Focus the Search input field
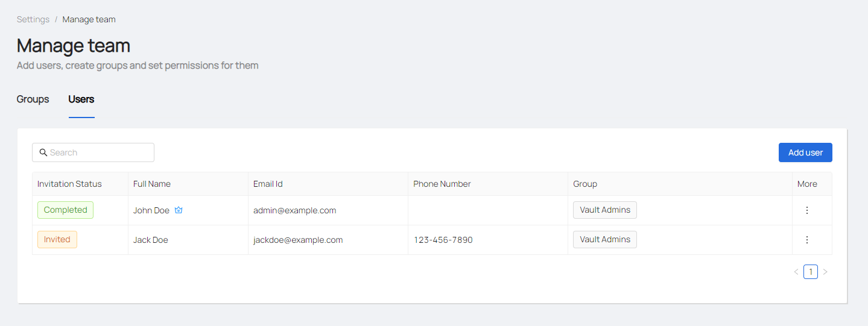Screen dimensions: 868x326 [100, 152]
